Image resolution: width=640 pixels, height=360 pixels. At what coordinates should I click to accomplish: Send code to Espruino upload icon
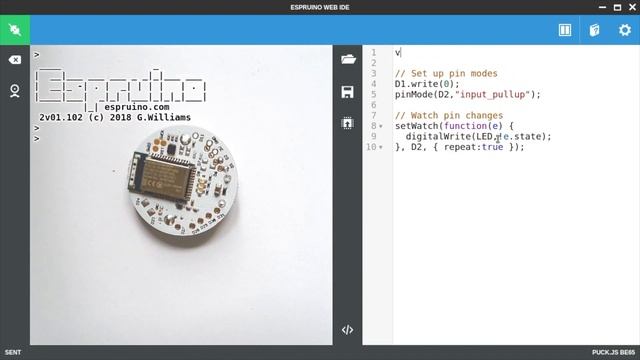(x=347, y=123)
